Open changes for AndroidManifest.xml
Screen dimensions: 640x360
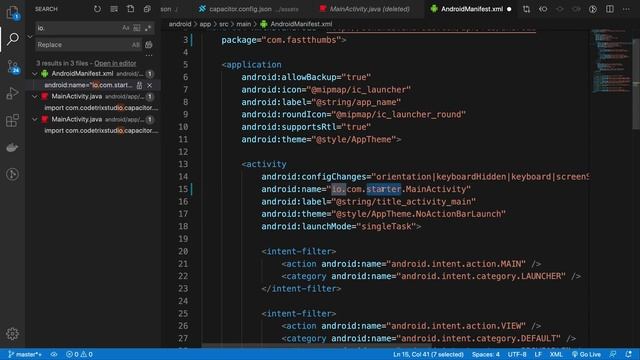527,9
